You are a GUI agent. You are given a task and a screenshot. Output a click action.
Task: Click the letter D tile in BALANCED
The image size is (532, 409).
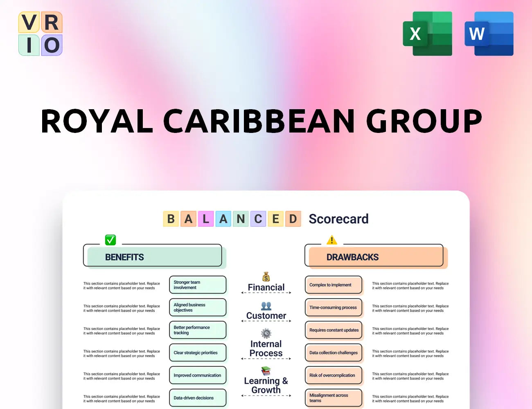point(293,219)
